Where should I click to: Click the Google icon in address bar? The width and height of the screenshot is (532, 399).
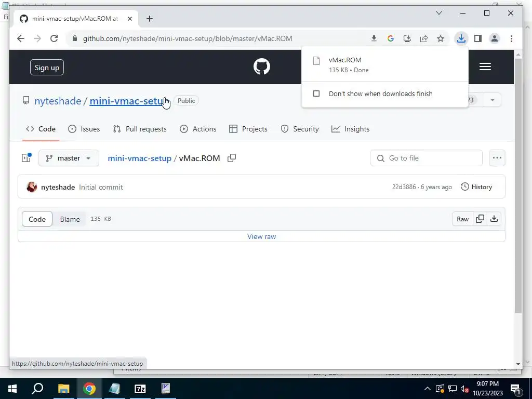(x=391, y=38)
